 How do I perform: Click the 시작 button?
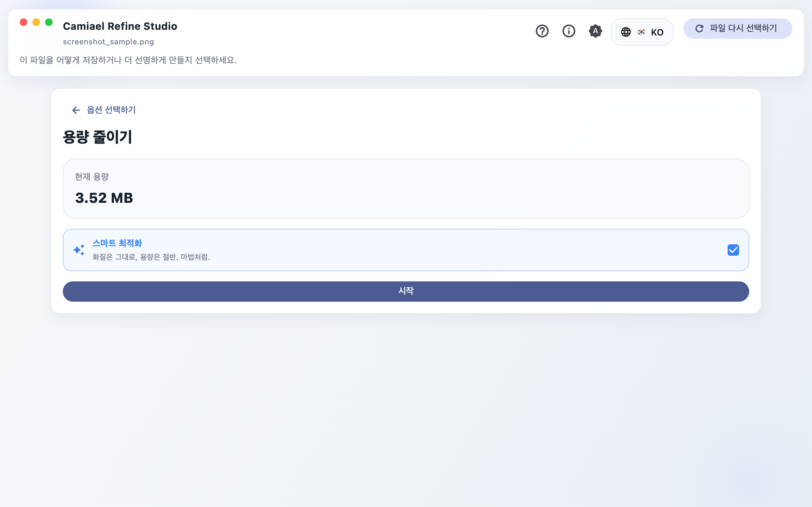coord(406,292)
